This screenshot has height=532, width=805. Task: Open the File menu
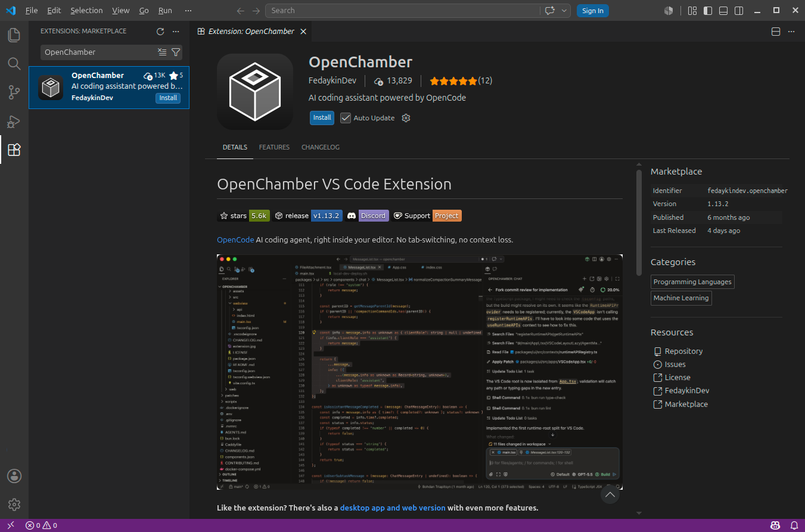pos(32,11)
